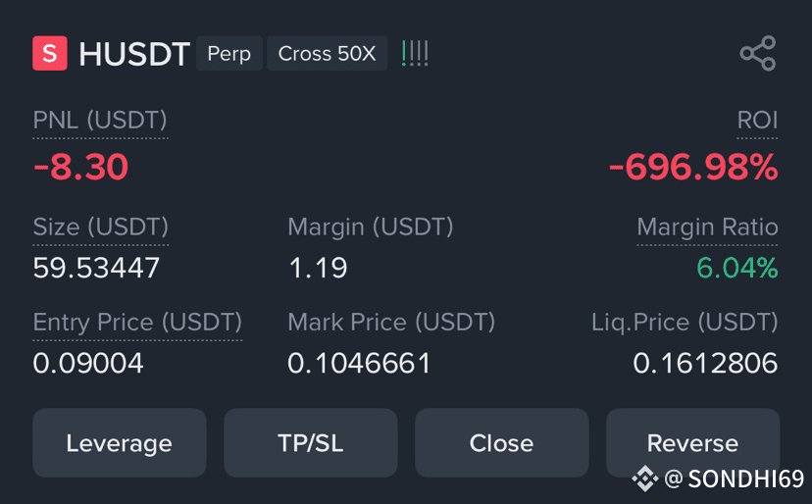This screenshot has width=812, height=504.
Task: Tap the share icon
Action: pos(758,53)
